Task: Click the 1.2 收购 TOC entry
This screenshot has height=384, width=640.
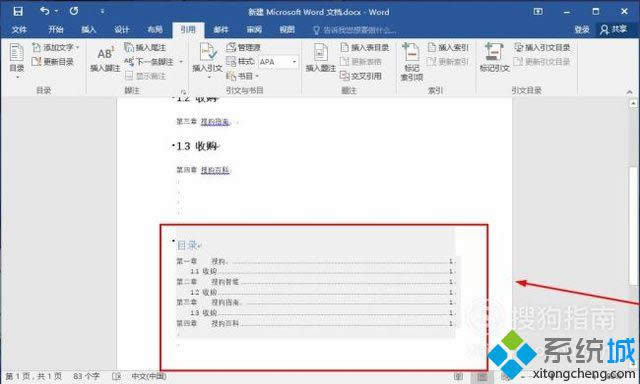Action: [x=322, y=292]
